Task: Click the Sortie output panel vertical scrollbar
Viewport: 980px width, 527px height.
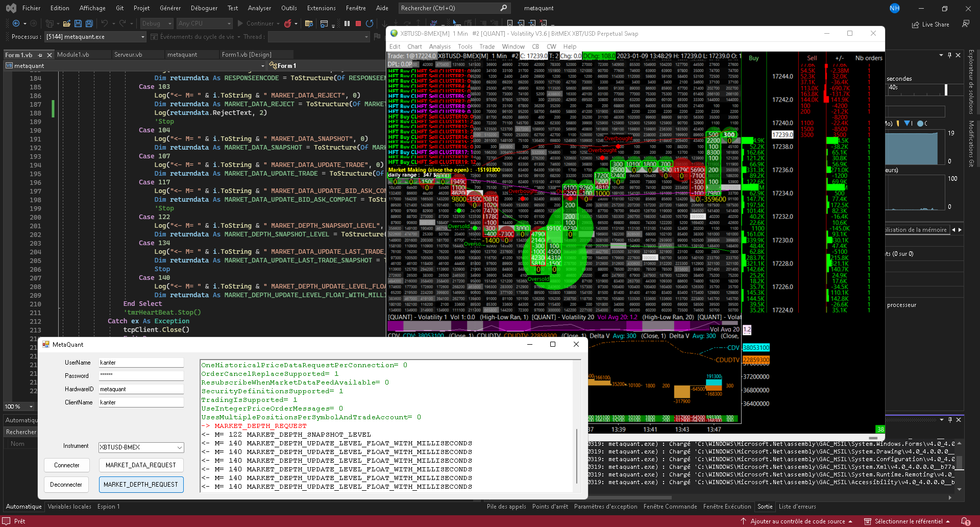Action: coord(960,466)
